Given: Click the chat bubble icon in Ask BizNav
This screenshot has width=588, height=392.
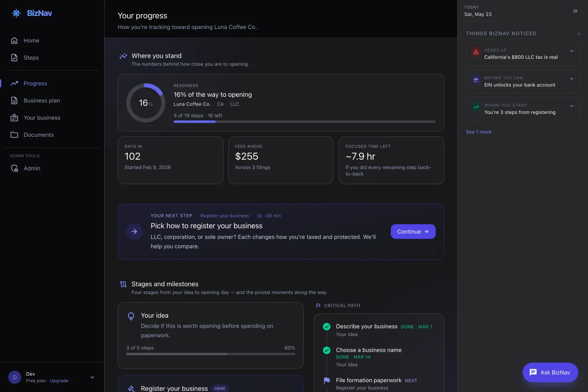Looking at the screenshot, I should tap(533, 372).
